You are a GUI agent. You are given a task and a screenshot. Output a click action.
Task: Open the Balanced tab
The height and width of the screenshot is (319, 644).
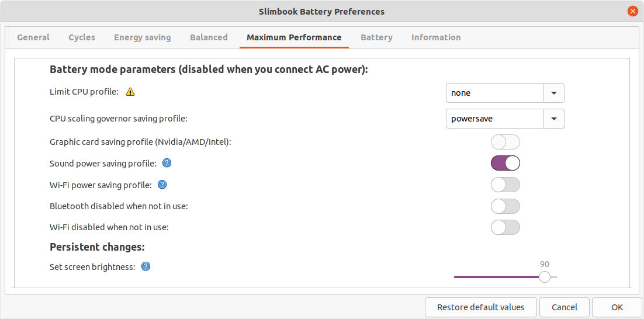point(209,37)
